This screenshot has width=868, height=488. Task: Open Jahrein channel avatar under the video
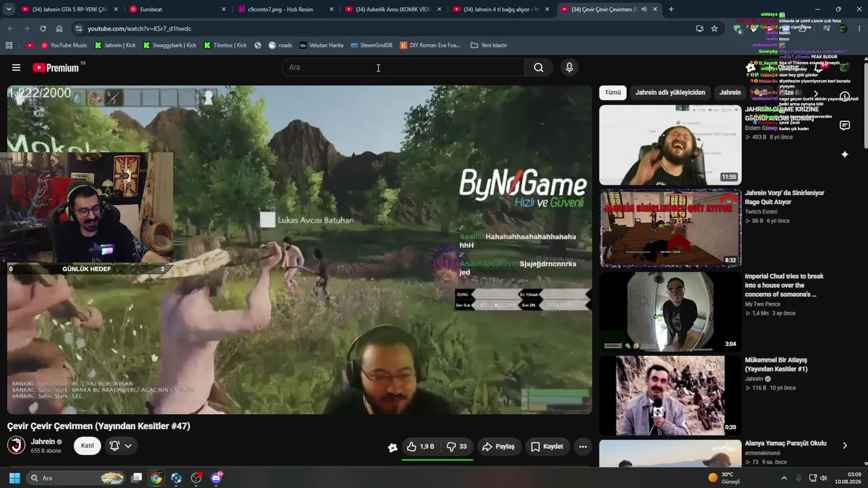16,445
